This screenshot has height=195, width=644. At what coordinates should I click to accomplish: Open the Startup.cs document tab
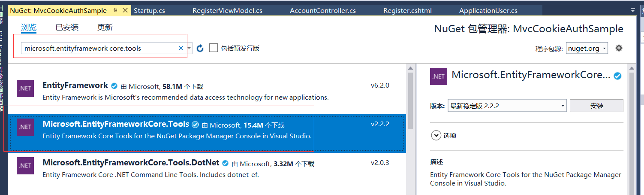tap(149, 10)
